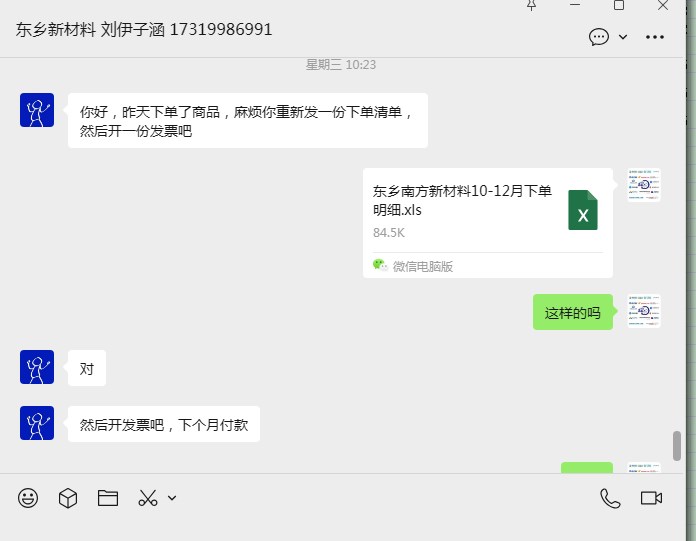Click the chat vertical scrollbar thumb

point(676,446)
